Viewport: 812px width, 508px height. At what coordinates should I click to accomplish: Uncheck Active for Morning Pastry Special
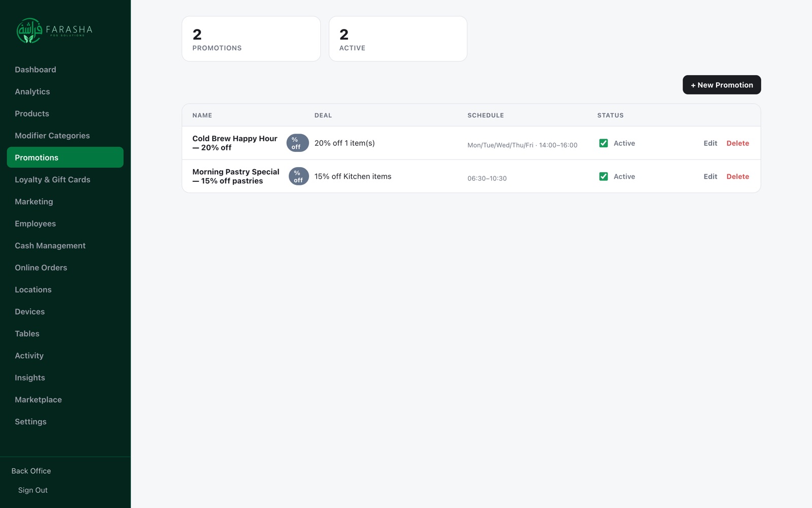coord(603,176)
